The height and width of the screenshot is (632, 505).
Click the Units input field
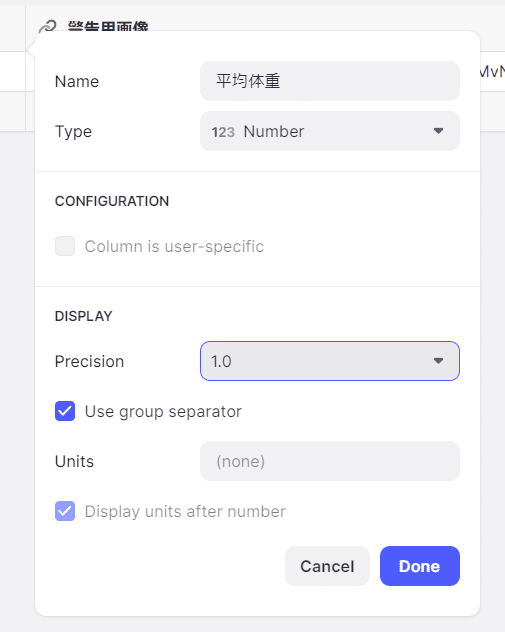[x=330, y=461]
